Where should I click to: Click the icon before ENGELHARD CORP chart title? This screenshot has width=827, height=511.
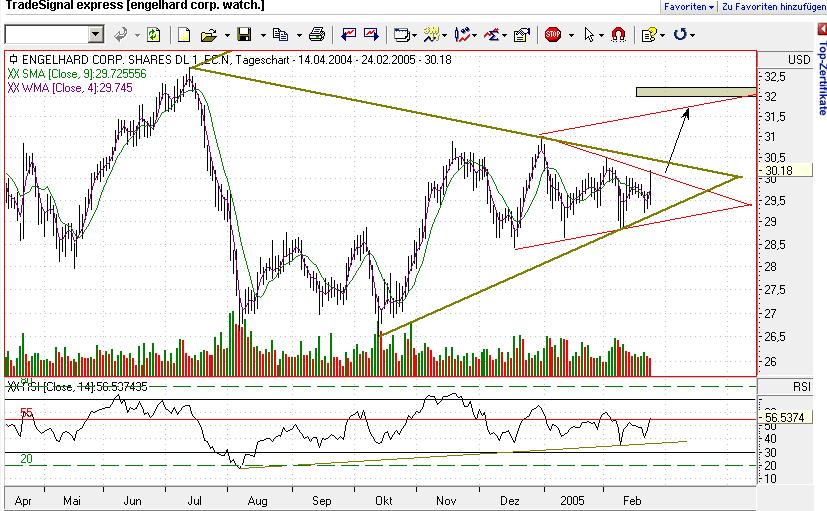14,60
